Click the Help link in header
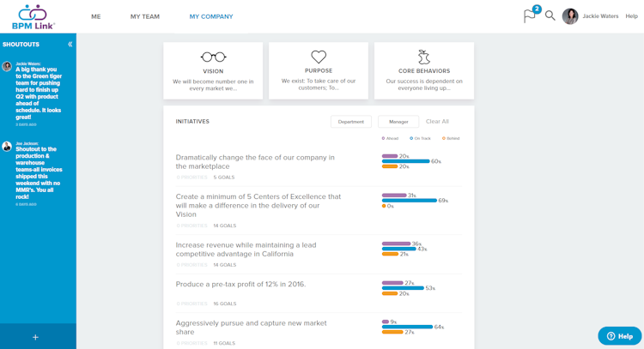644x349 pixels. pos(631,16)
